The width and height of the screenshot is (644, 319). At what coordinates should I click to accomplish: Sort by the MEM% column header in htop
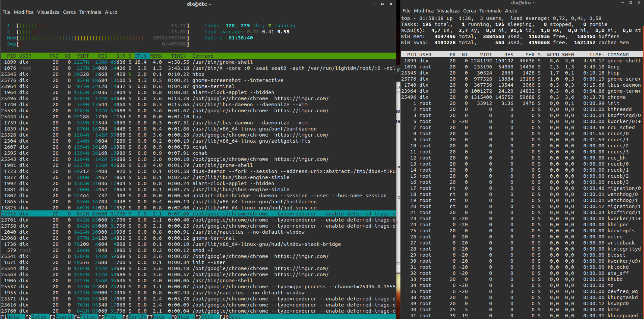coord(156,56)
